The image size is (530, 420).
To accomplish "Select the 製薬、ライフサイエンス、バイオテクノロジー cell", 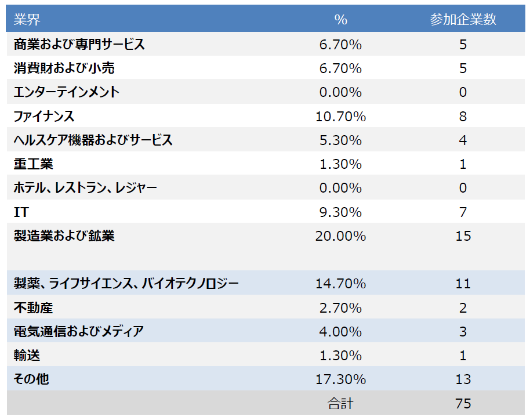I will click(126, 284).
